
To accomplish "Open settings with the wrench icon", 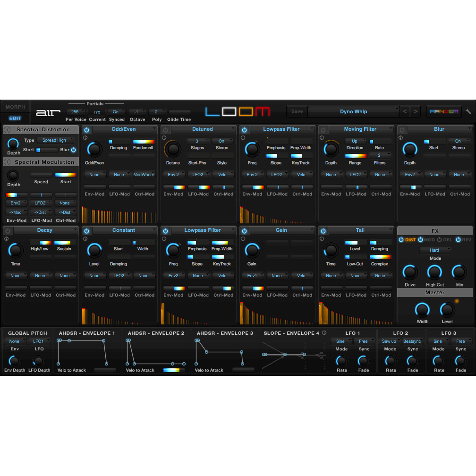I will [x=468, y=111].
